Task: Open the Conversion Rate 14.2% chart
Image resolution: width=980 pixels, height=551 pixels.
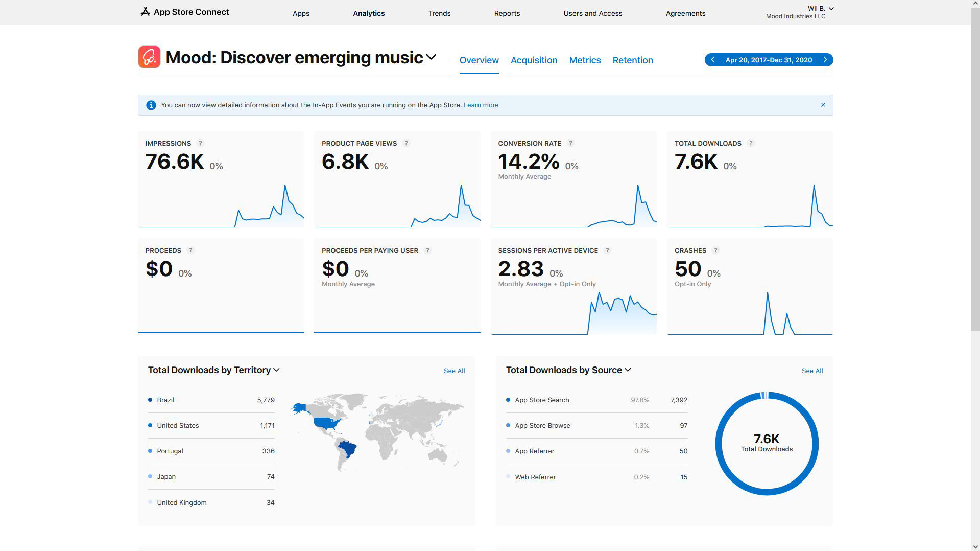Action: tap(573, 205)
